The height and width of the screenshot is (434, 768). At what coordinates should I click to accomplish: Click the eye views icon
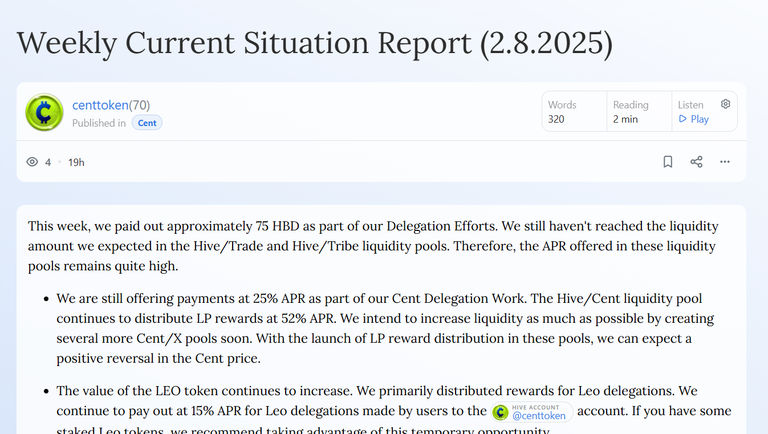click(32, 162)
